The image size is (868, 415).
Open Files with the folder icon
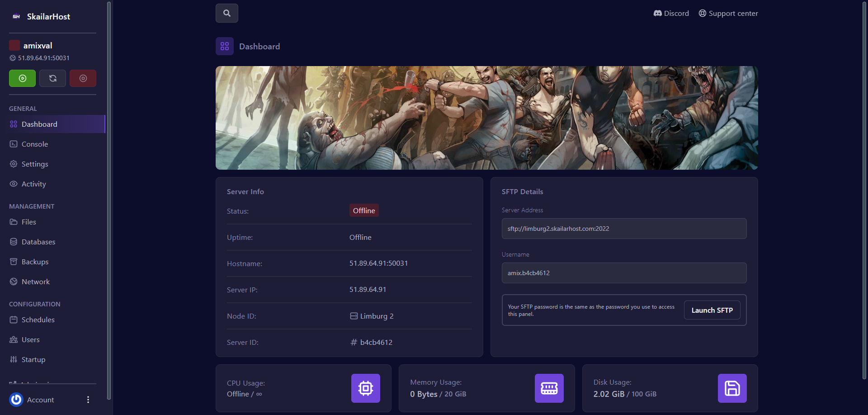click(x=14, y=222)
